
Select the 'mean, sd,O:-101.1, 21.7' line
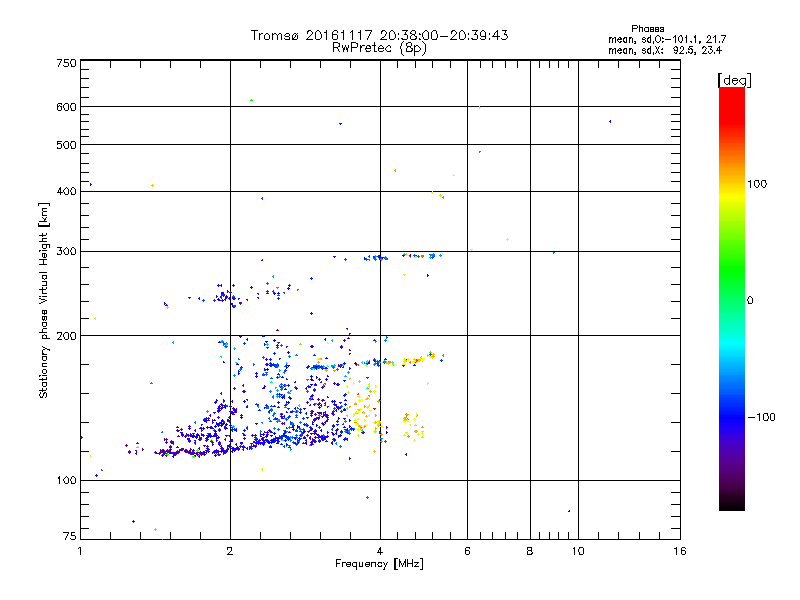pos(667,39)
